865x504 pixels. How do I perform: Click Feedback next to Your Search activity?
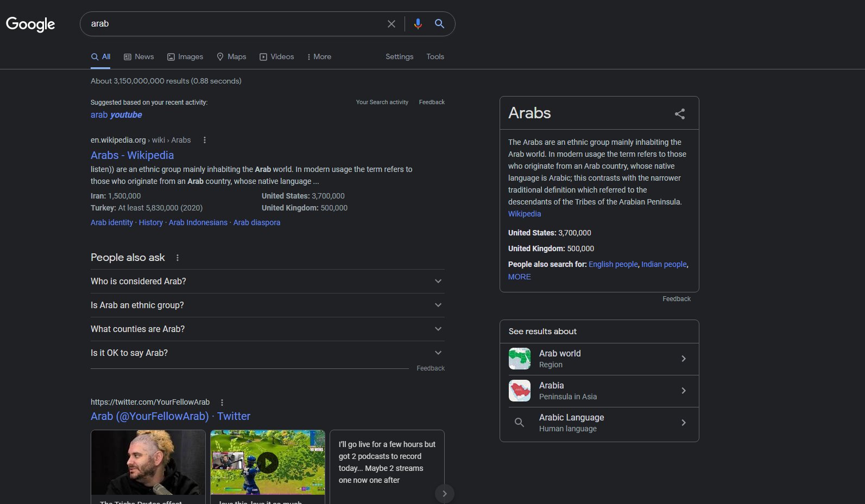click(x=432, y=102)
